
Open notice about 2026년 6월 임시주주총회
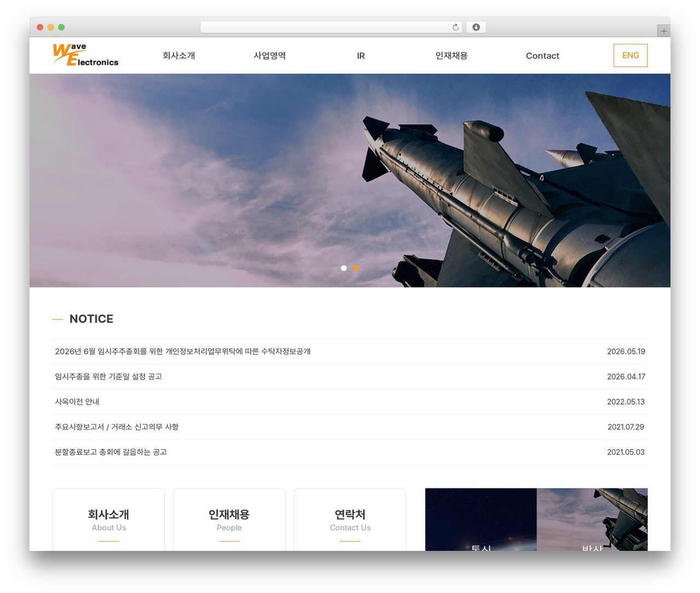pyautogui.click(x=183, y=351)
